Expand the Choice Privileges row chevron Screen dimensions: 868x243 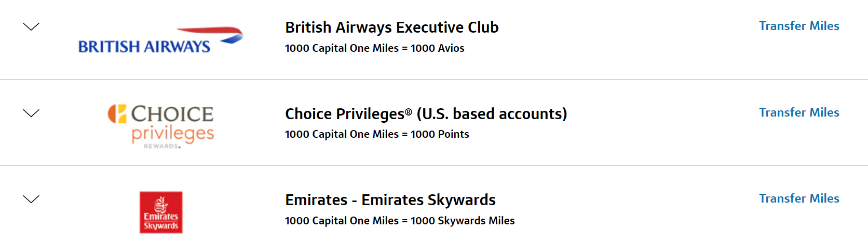pos(31,113)
